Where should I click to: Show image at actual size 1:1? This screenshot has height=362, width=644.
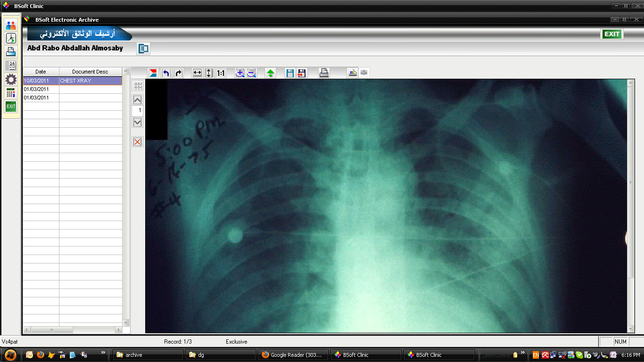coord(221,73)
